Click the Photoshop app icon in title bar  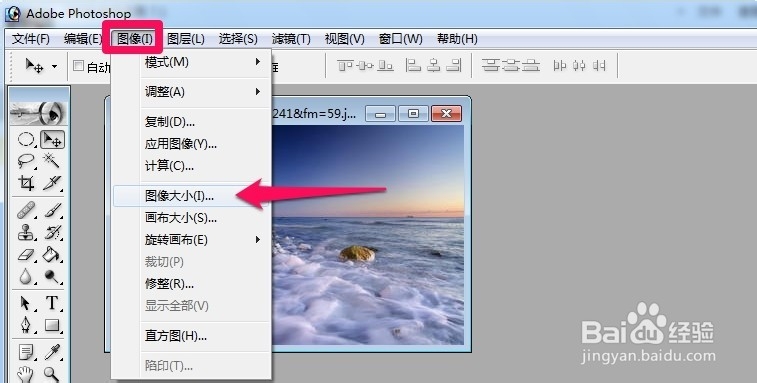[x=13, y=13]
